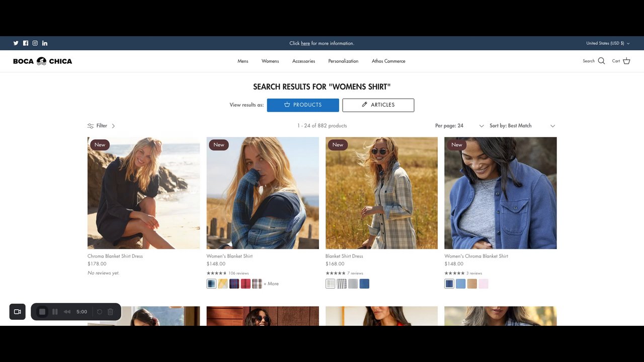Open the Facebook social link
Viewport: 644px width, 362px height.
point(26,43)
